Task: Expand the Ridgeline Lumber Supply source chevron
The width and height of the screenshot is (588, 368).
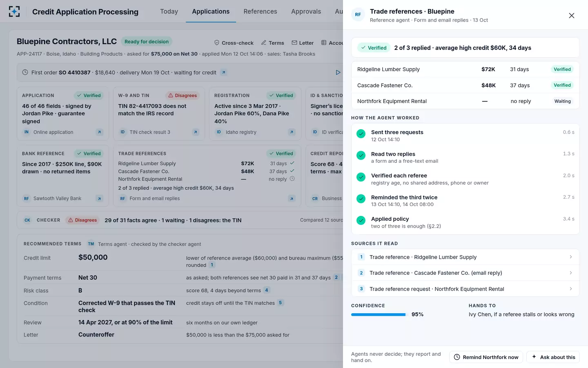Action: point(570,257)
